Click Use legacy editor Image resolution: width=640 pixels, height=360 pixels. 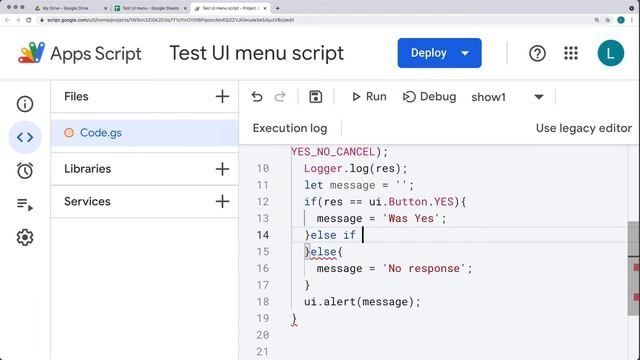click(x=584, y=128)
